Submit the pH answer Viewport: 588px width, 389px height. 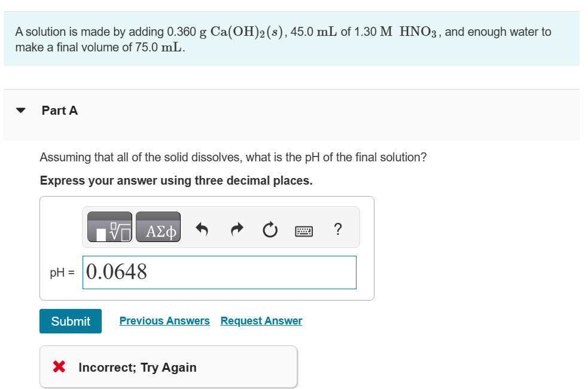point(70,321)
